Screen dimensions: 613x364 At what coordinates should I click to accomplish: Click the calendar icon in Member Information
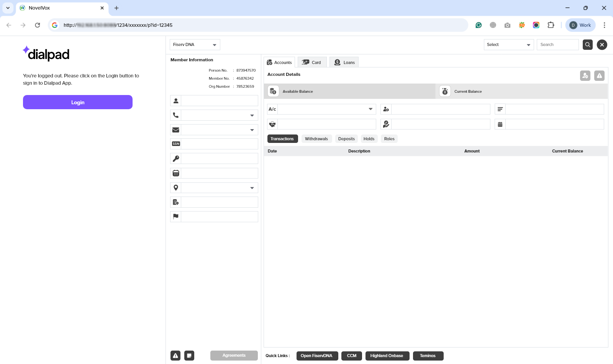tap(176, 173)
